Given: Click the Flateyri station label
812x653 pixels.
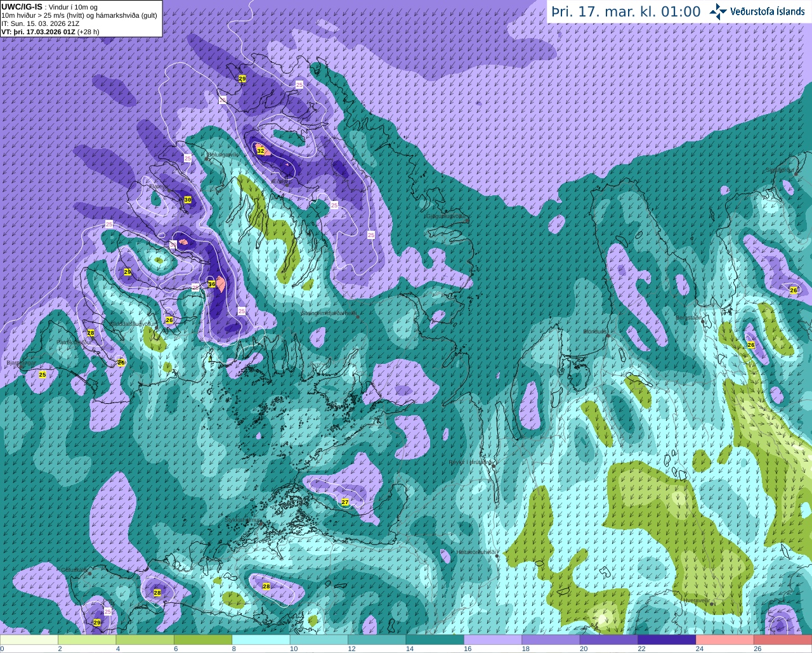Looking at the screenshot, I should pyautogui.click(x=159, y=187).
